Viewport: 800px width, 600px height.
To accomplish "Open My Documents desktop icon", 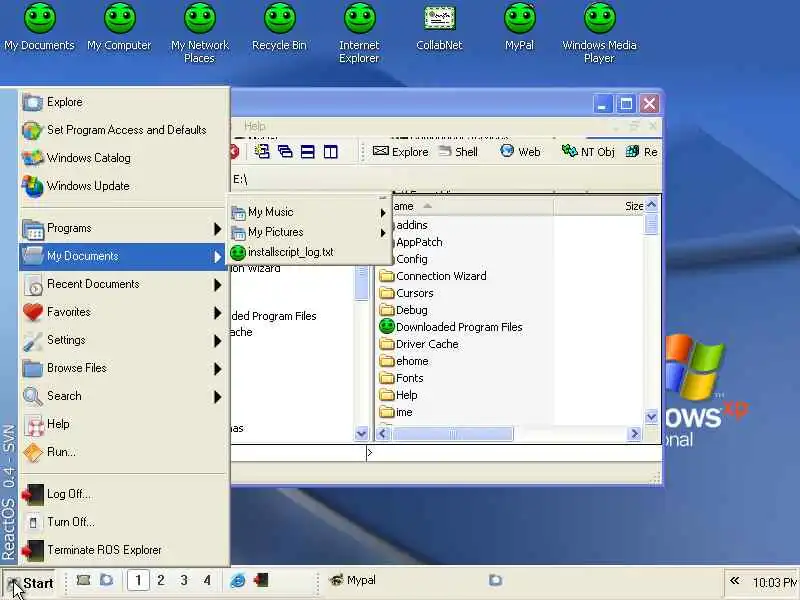I will pyautogui.click(x=39, y=27).
